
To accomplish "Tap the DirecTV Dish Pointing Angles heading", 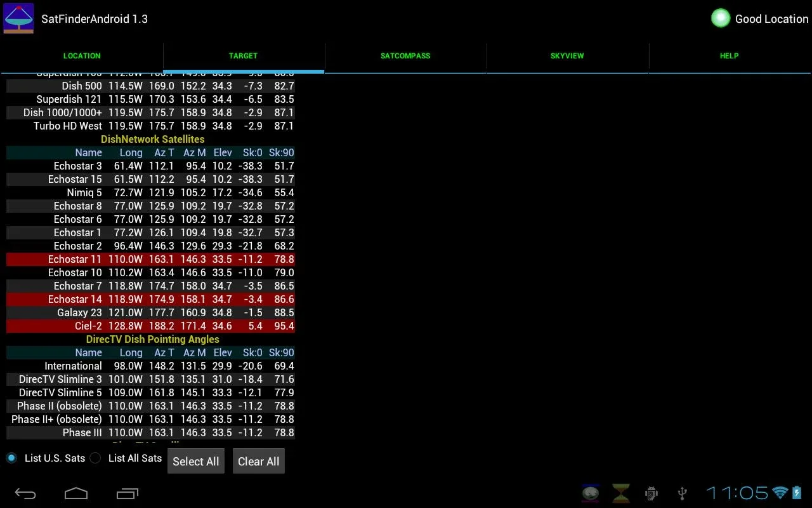I will pyautogui.click(x=152, y=339).
